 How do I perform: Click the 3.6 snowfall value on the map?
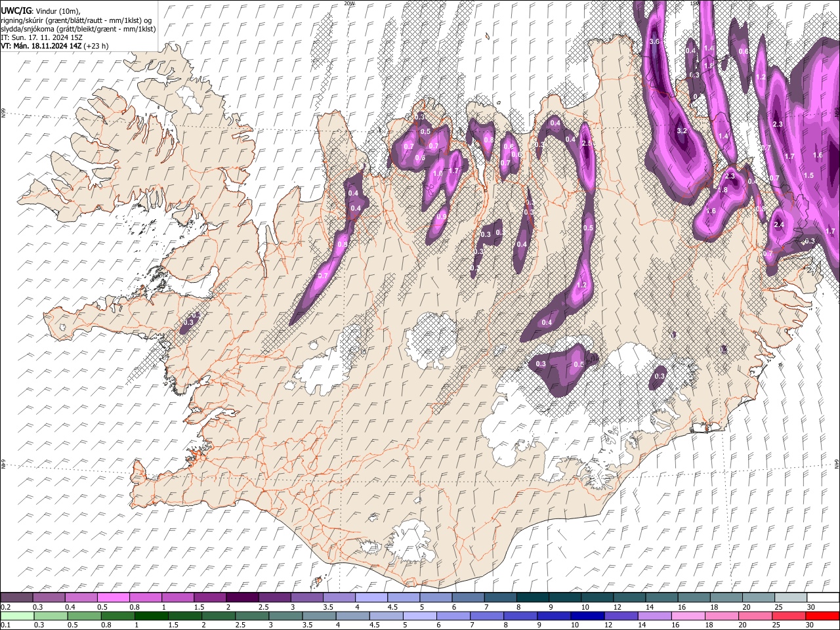pyautogui.click(x=654, y=41)
